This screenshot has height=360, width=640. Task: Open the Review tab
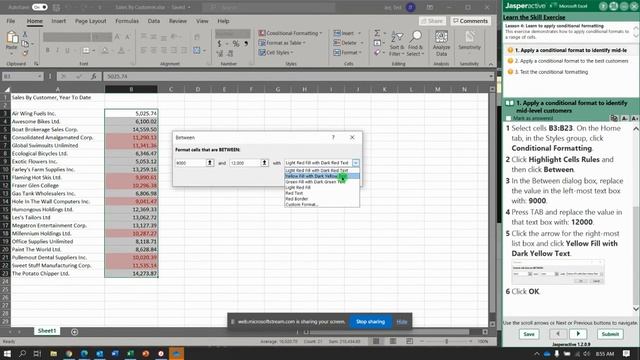pyautogui.click(x=178, y=21)
